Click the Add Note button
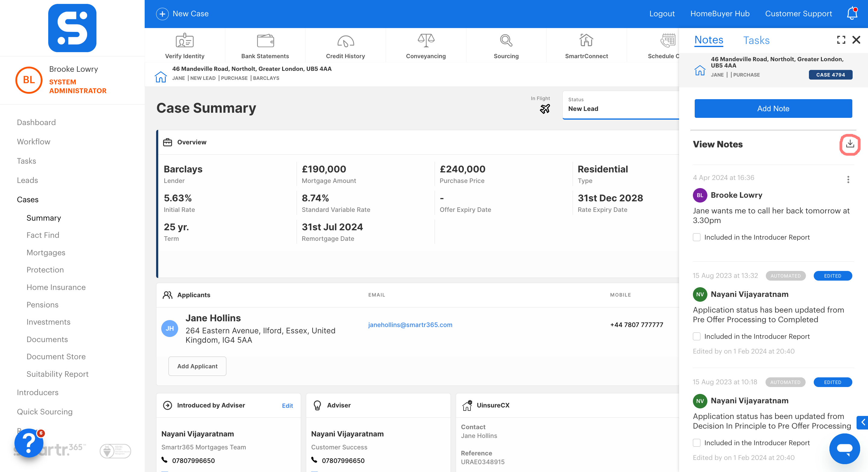 tap(773, 109)
